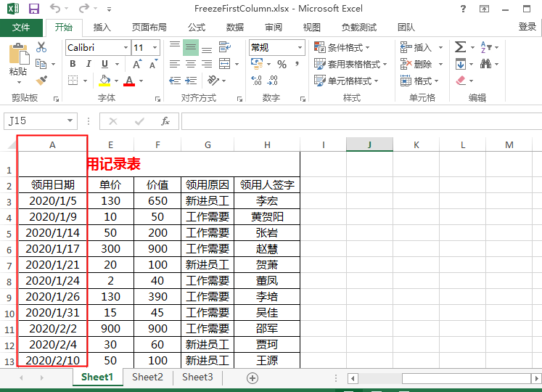This screenshot has width=542, height=392.
Task: Click the 删除 cells button
Action: tap(417, 64)
